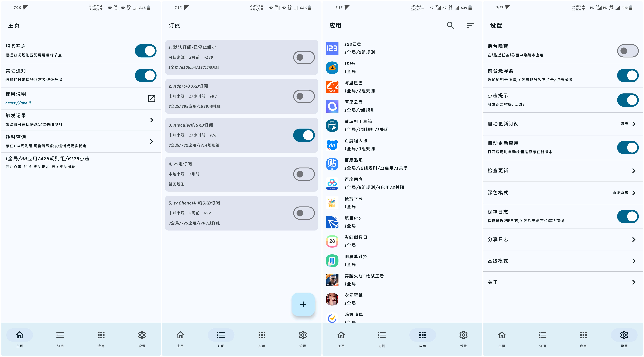Tap the 百度输入法 app icon

click(x=332, y=145)
